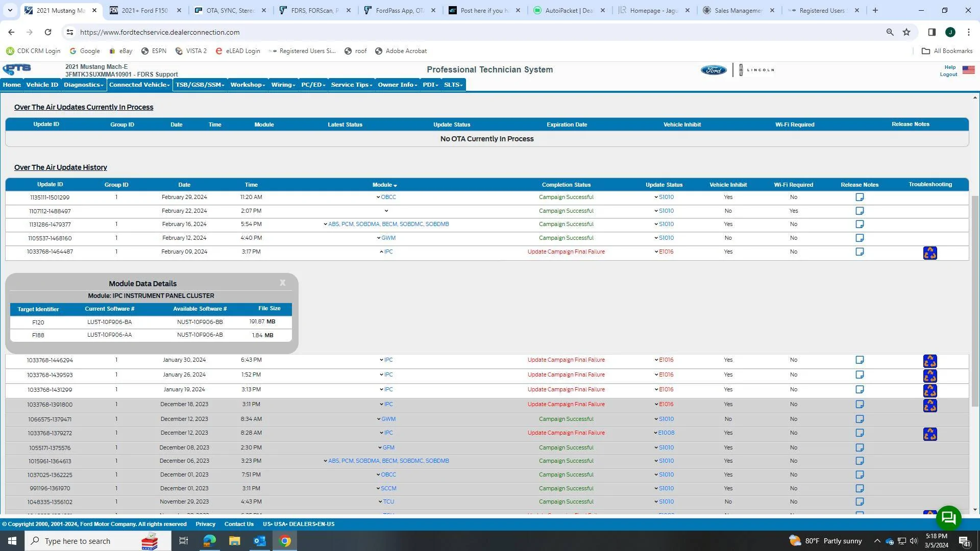Open the Connected Vehicle menu
The image size is (980, 551).
click(139, 85)
